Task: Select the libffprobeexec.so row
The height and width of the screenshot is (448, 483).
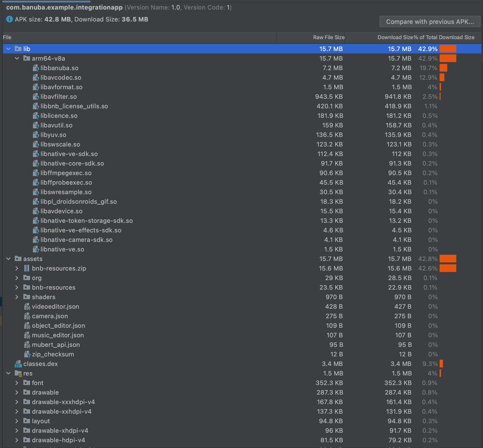Action: (242, 182)
